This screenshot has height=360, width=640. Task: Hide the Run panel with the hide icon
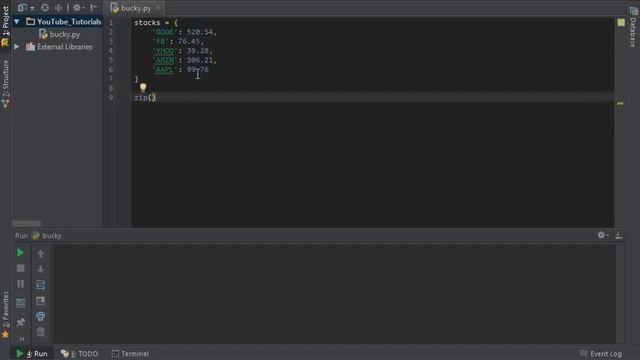pyautogui.click(x=619, y=235)
